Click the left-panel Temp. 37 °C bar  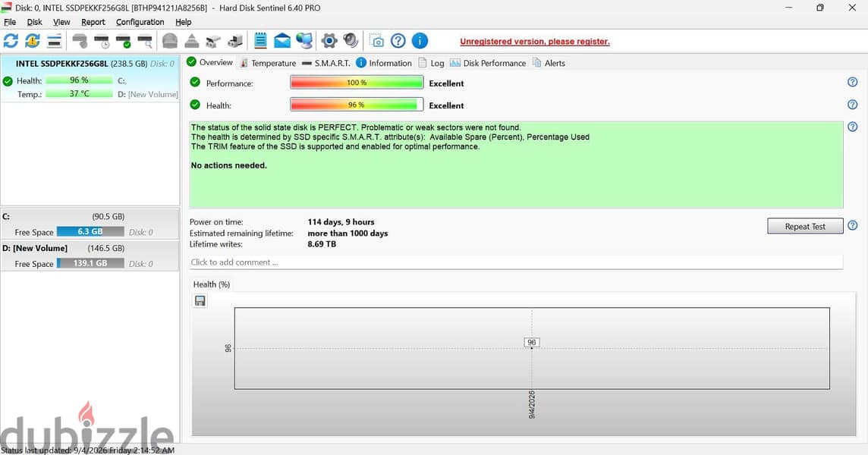click(x=79, y=93)
